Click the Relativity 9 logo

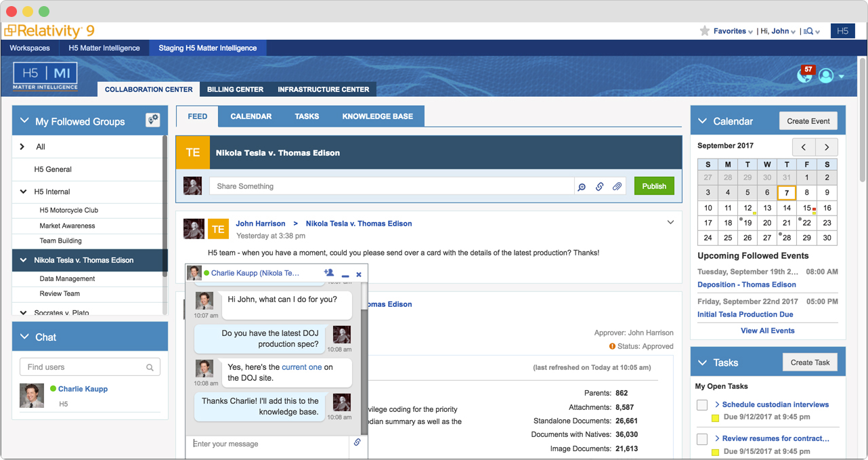click(49, 31)
